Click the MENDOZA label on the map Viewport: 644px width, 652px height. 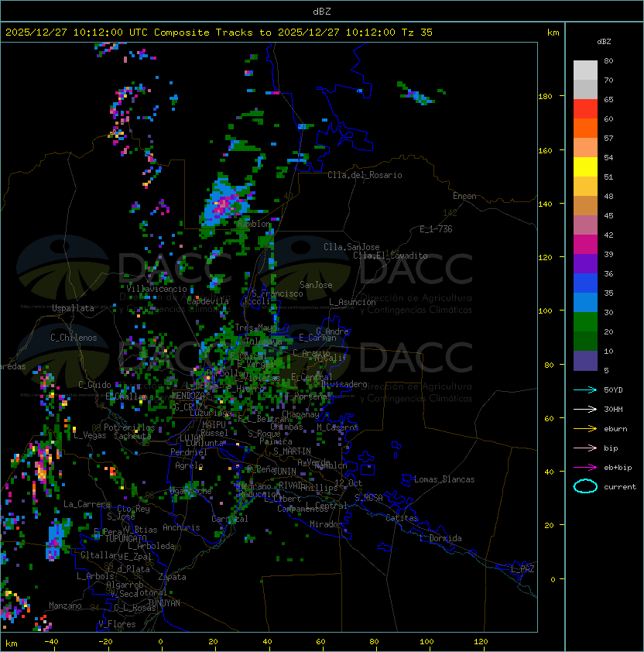188,395
